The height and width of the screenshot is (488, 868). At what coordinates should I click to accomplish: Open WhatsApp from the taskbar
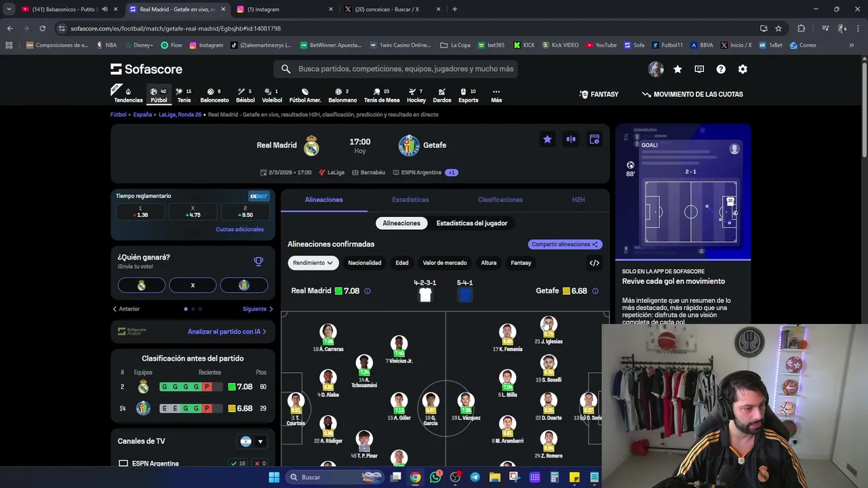click(x=435, y=477)
